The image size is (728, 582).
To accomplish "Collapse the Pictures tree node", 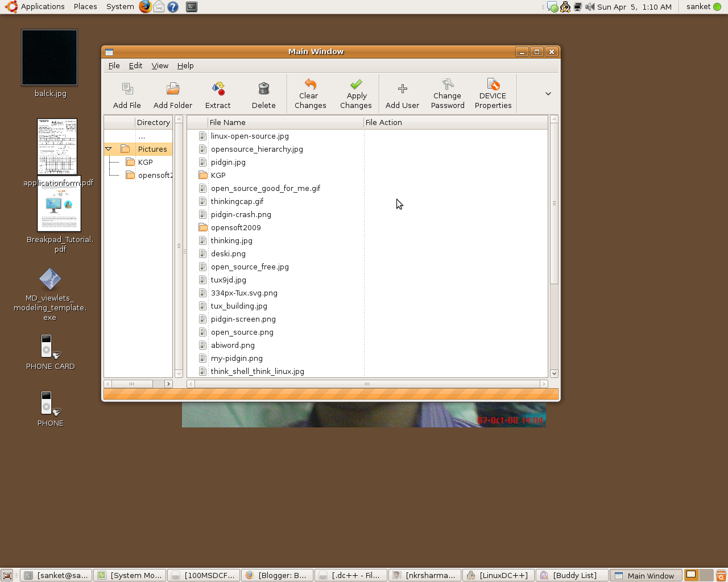I will tap(108, 149).
